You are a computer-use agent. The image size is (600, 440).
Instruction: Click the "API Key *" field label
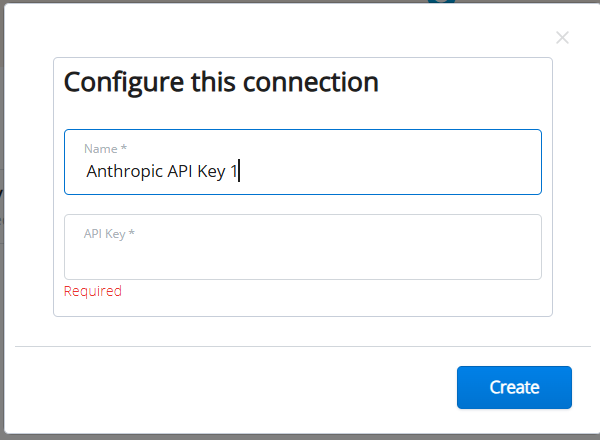tap(109, 233)
